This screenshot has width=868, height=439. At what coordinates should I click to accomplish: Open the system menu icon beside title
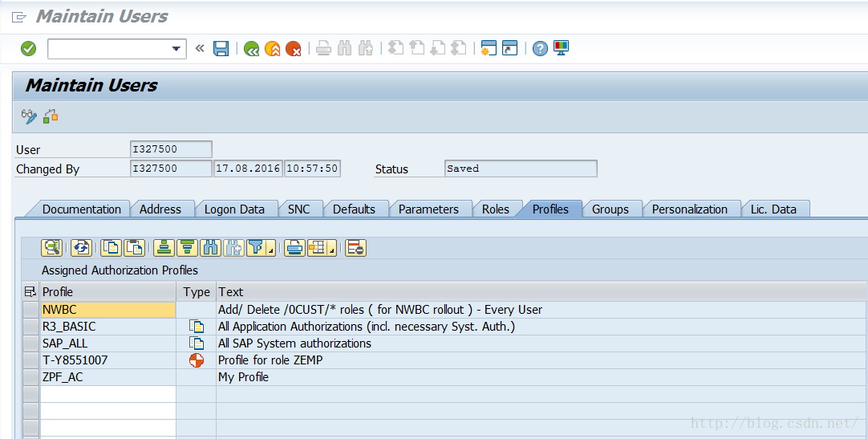click(18, 17)
